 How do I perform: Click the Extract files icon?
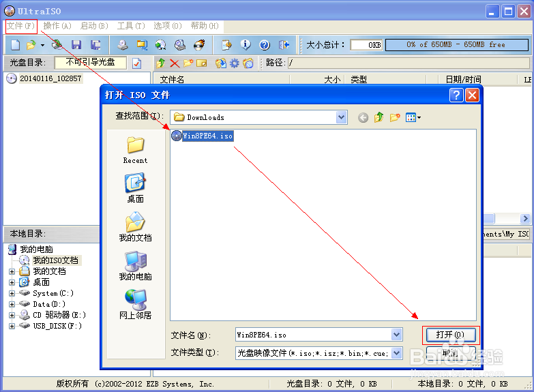(221, 63)
